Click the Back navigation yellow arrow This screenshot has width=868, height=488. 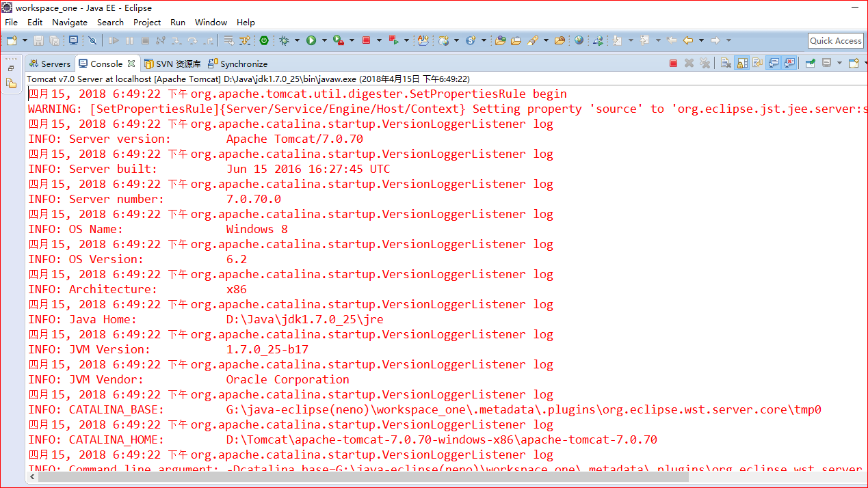click(687, 40)
